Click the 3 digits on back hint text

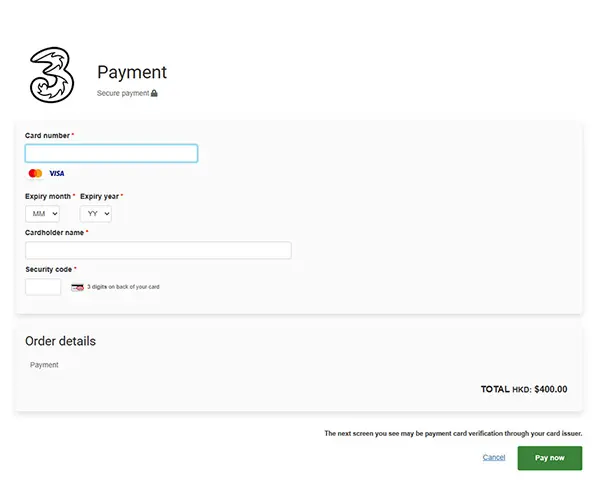click(123, 287)
